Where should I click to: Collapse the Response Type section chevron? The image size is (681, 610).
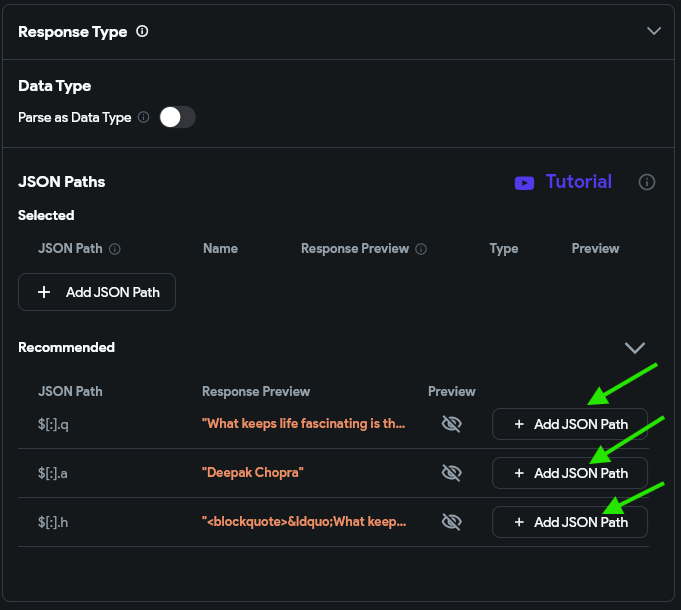click(x=654, y=31)
